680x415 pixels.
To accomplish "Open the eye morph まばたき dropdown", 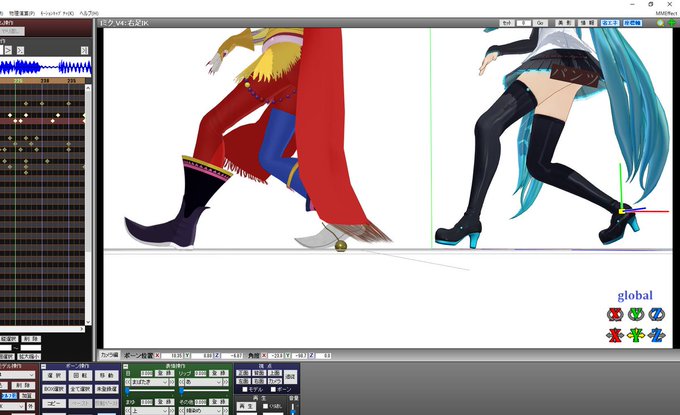I will tap(150, 382).
